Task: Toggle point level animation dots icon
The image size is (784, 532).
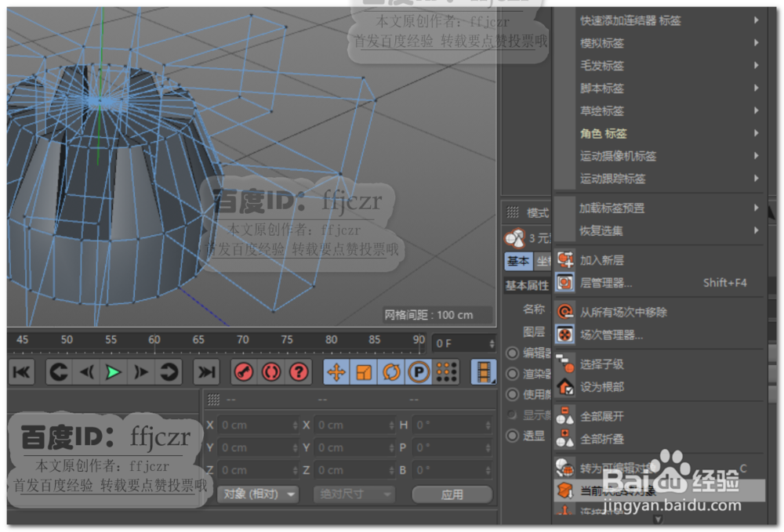Action: pos(447,372)
